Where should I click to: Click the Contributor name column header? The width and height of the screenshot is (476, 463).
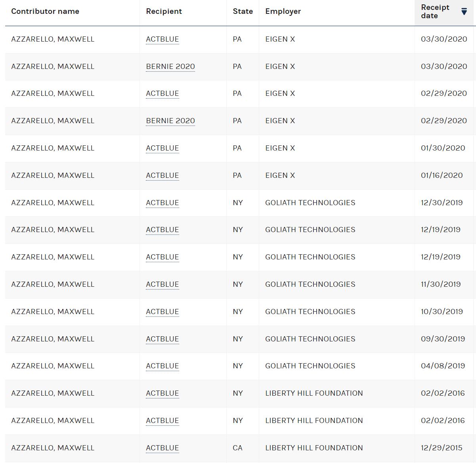point(45,11)
